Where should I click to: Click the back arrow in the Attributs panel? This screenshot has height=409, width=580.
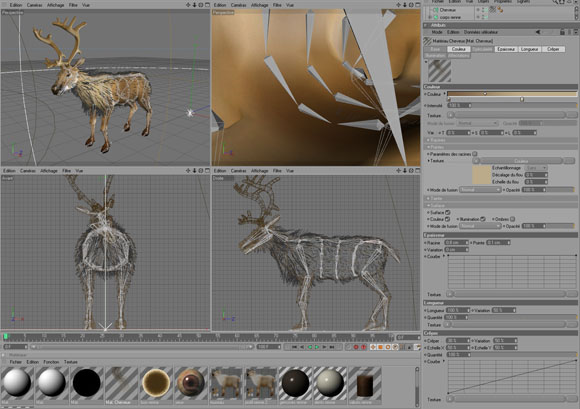[x=538, y=32]
